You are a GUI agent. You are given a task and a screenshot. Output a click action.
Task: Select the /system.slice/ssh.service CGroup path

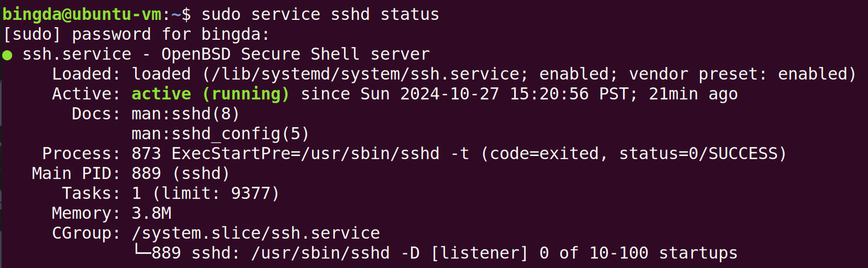pyautogui.click(x=256, y=233)
